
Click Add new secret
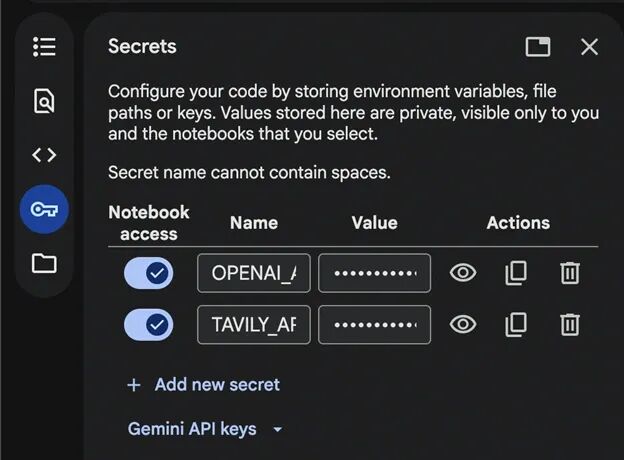[x=203, y=385]
